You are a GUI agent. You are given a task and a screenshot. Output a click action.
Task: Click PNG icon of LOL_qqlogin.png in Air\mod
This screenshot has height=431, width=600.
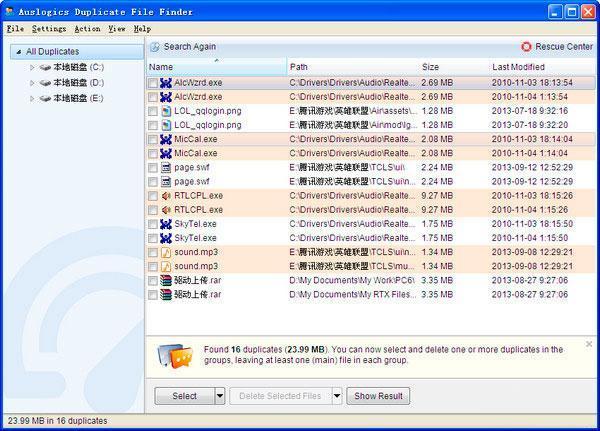[x=166, y=125]
